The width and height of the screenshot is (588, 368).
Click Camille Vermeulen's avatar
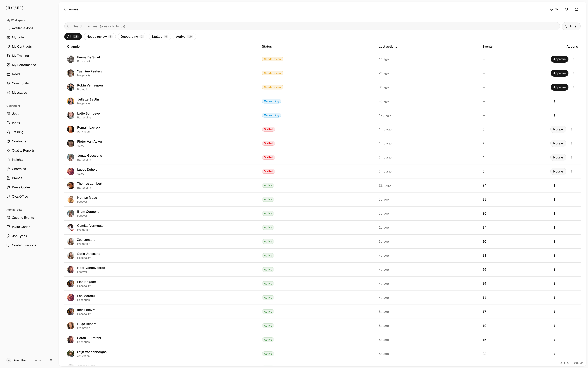71,228
